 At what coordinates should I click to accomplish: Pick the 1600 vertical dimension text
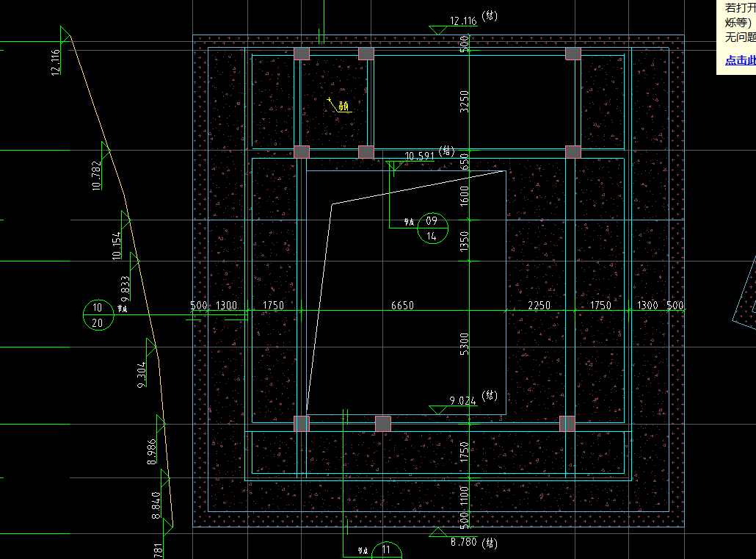[465, 196]
